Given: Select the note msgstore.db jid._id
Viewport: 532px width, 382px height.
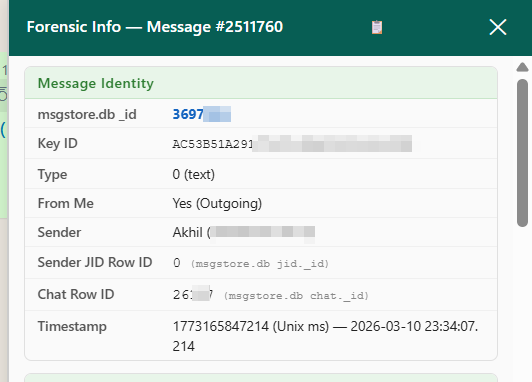Looking at the screenshot, I should [260, 264].
